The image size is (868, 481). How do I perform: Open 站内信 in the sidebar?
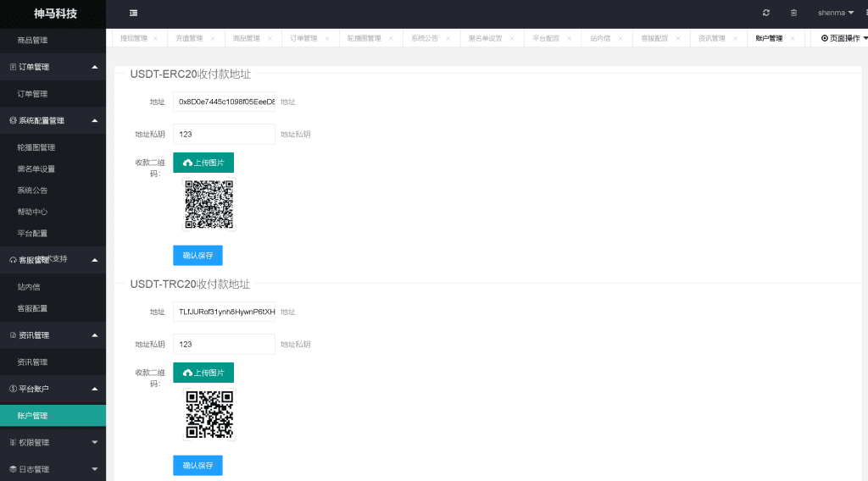(x=53, y=287)
